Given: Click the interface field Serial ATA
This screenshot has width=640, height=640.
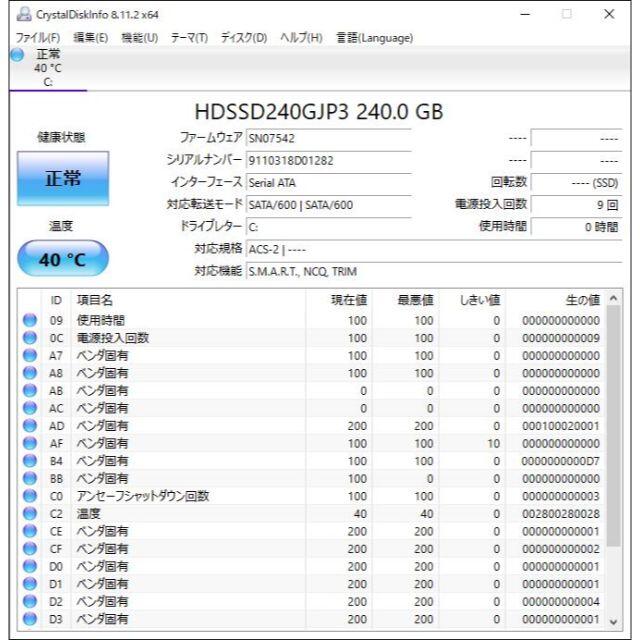Looking at the screenshot, I should [328, 182].
